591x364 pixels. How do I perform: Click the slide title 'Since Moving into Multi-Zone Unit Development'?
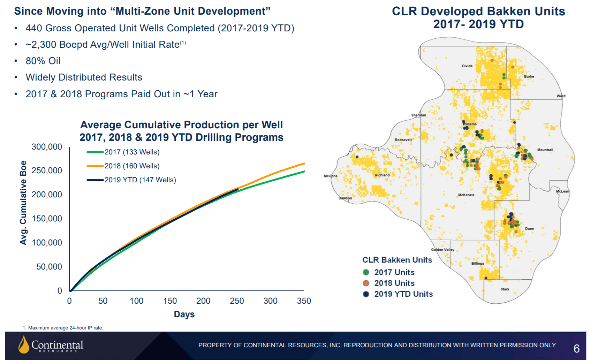coord(142,11)
